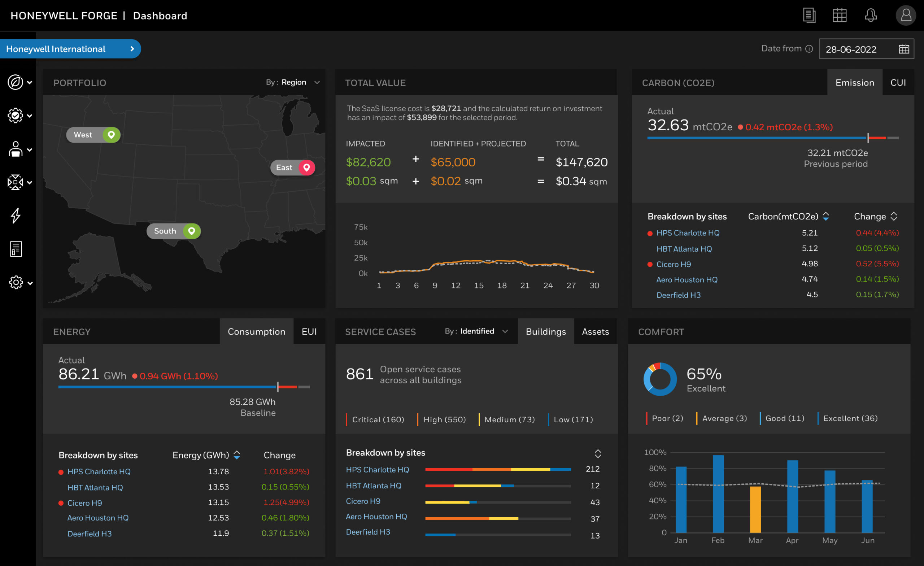Open the leaf sustainability sidebar icon
The image size is (924, 566).
16,82
